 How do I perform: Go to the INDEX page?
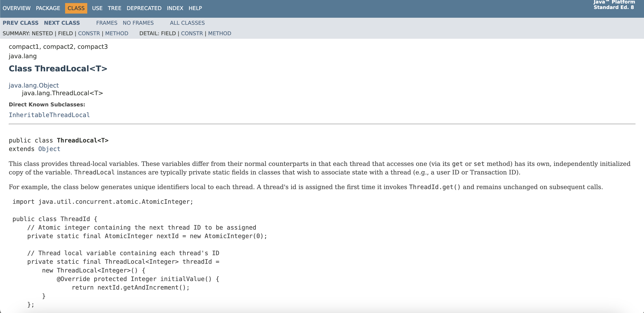(x=175, y=8)
